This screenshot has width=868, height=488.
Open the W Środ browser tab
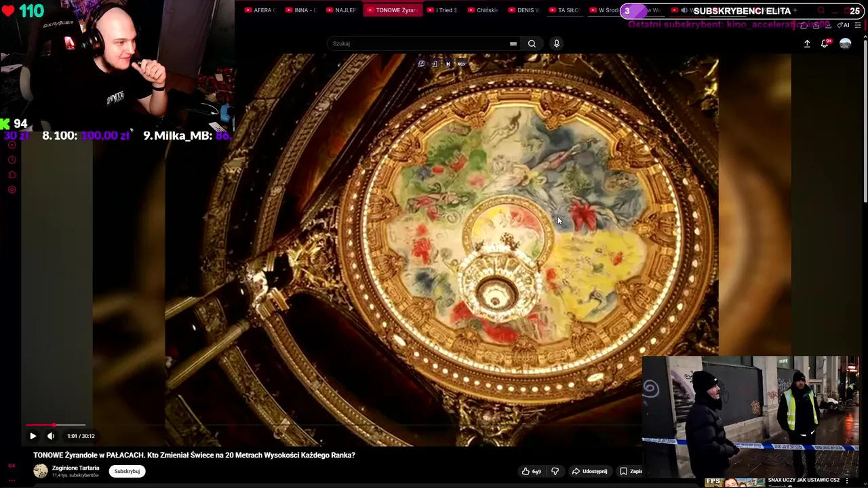(604, 10)
